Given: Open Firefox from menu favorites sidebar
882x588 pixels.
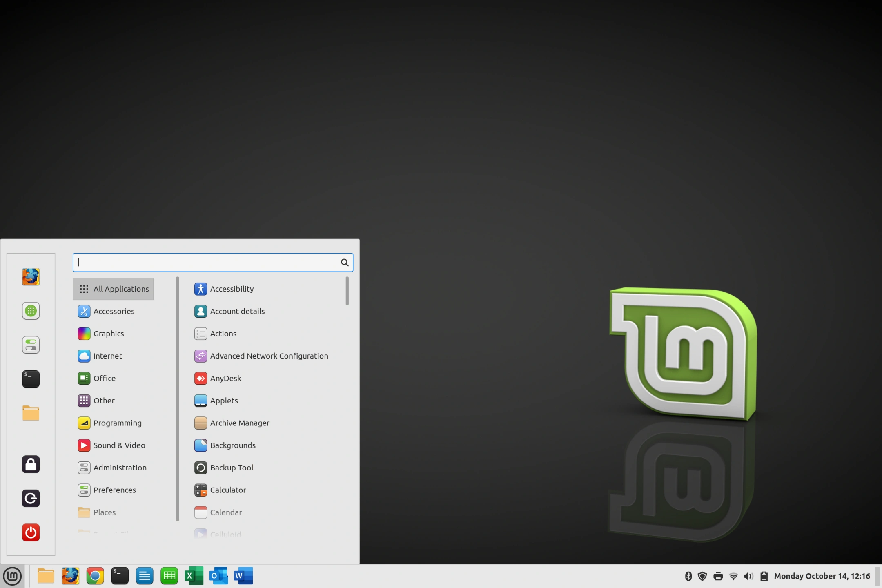Looking at the screenshot, I should pos(31,277).
